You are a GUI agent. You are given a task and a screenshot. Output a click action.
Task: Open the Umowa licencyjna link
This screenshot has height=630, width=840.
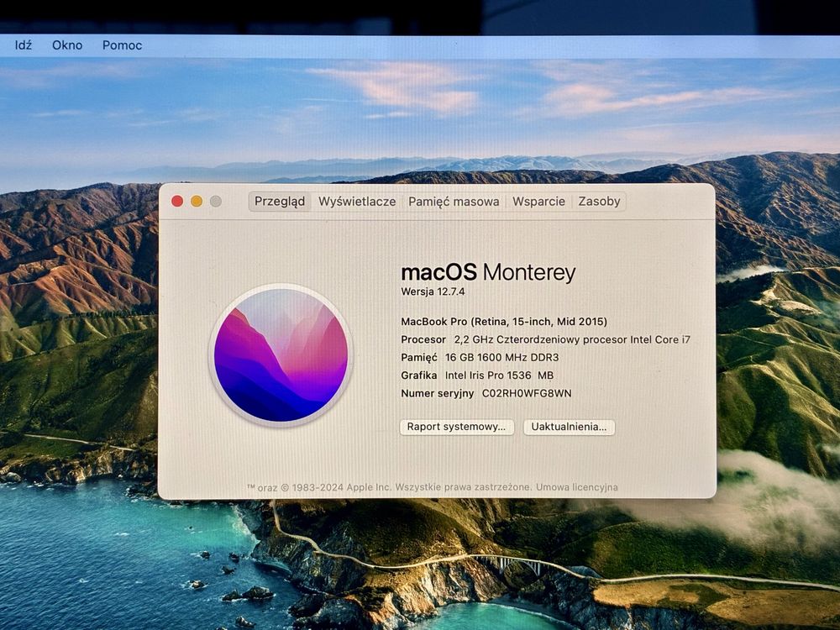(577, 487)
